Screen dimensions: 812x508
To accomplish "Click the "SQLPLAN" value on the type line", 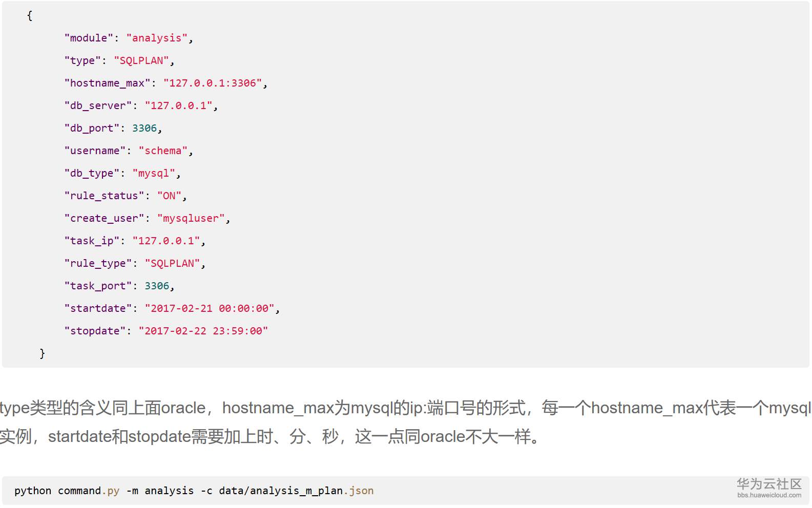I will (x=141, y=60).
